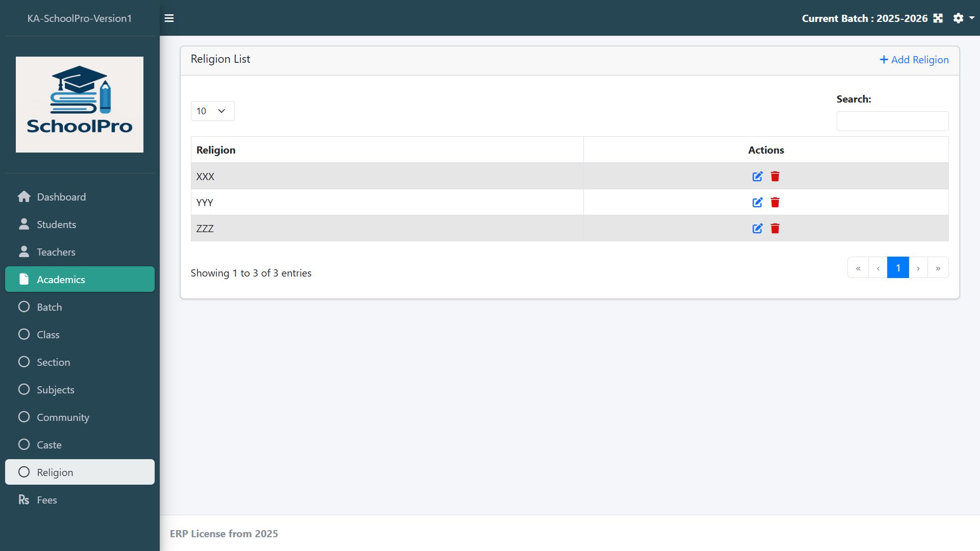
Task: Click into the Search input field
Action: click(892, 121)
